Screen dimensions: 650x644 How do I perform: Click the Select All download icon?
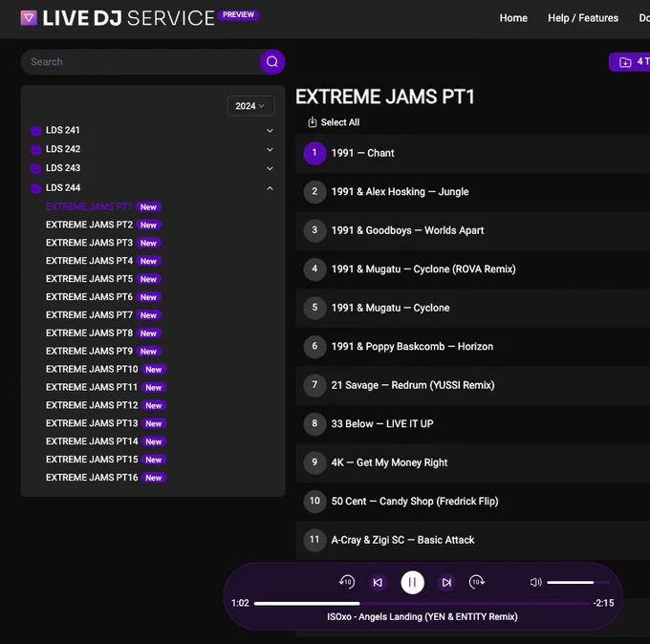click(x=313, y=122)
